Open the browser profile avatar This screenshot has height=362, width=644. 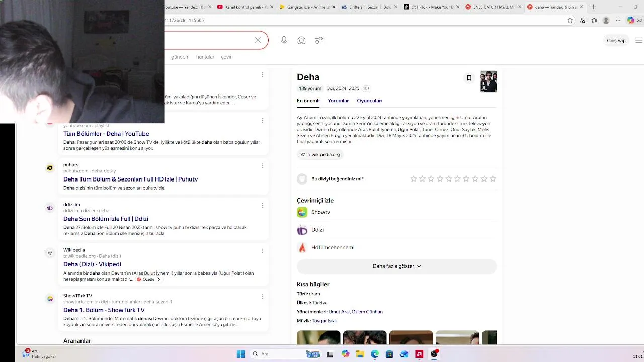pyautogui.click(x=606, y=20)
